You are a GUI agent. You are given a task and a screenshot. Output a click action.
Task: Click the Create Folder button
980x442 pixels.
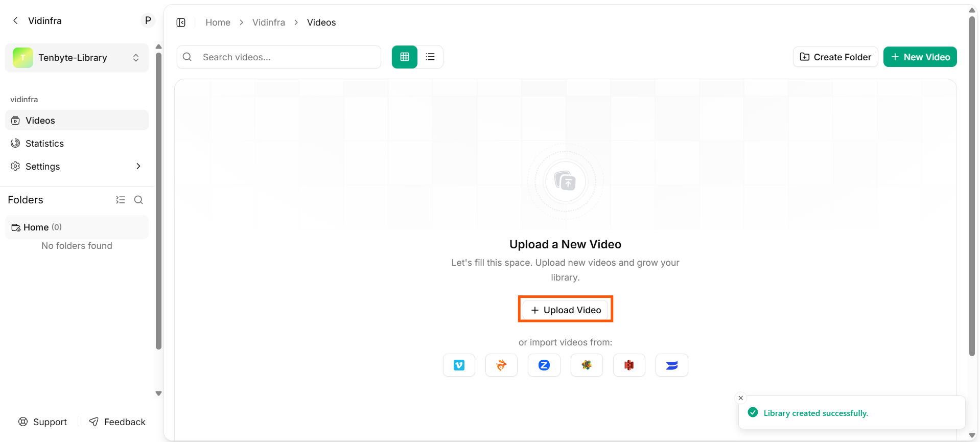click(x=835, y=57)
